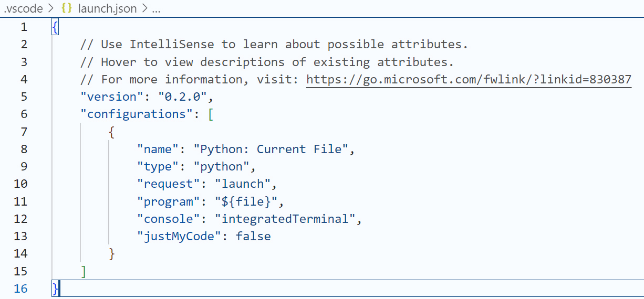Click line number 6 in the gutter
The height and width of the screenshot is (299, 644).
pyautogui.click(x=24, y=114)
